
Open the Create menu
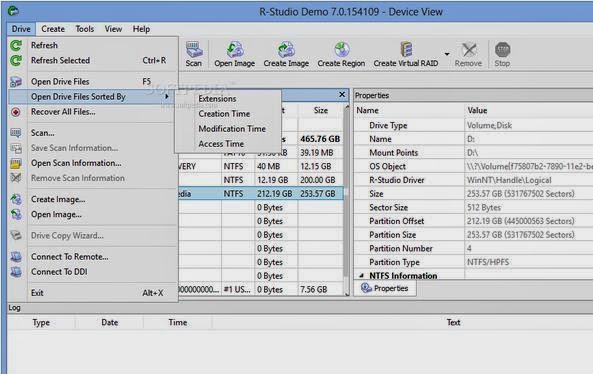pos(53,29)
